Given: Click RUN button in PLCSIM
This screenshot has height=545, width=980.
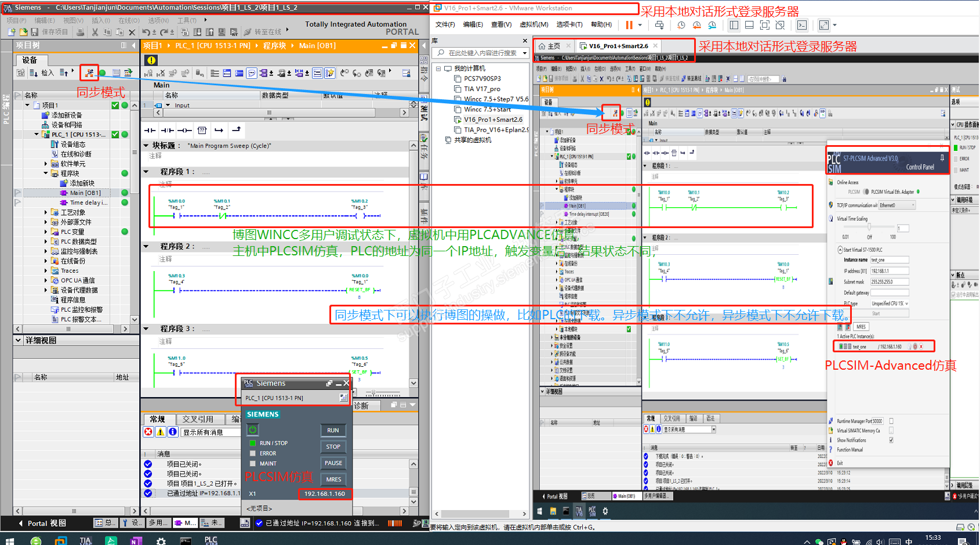Looking at the screenshot, I should 333,430.
